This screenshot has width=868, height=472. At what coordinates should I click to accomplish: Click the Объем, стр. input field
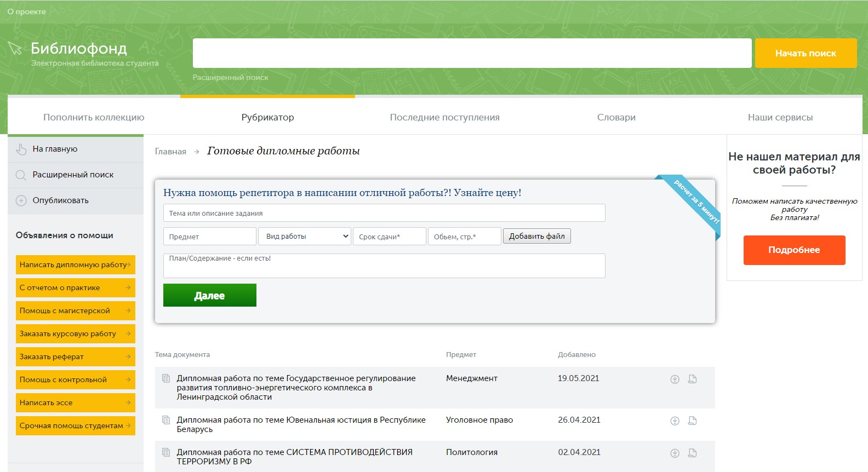pyautogui.click(x=465, y=237)
